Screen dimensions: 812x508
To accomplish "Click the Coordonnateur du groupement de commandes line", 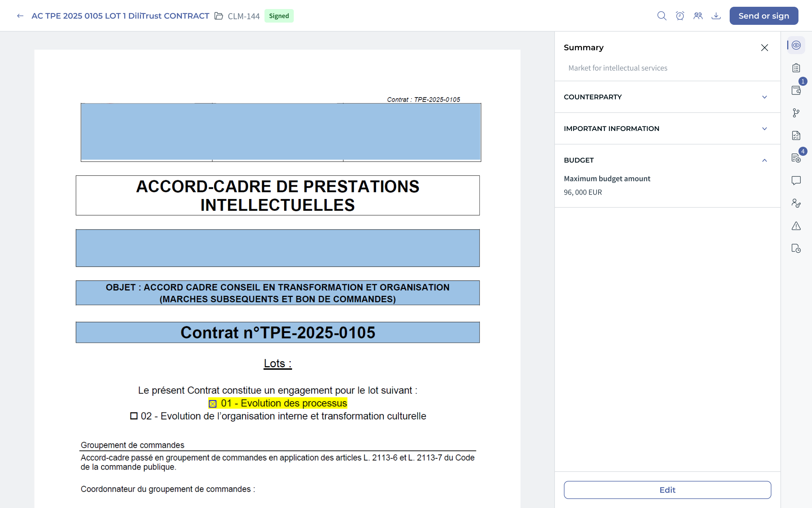I will (168, 489).
